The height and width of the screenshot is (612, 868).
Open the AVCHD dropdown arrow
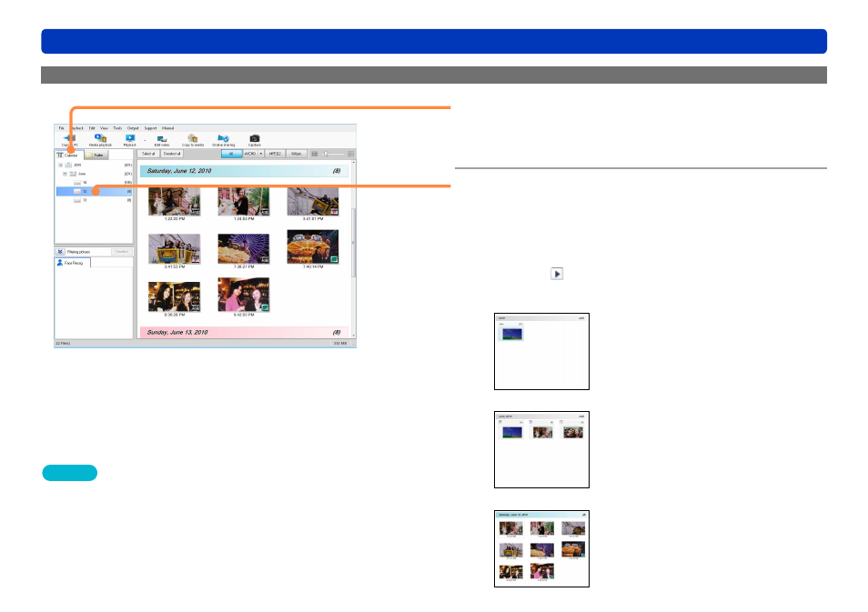261,154
